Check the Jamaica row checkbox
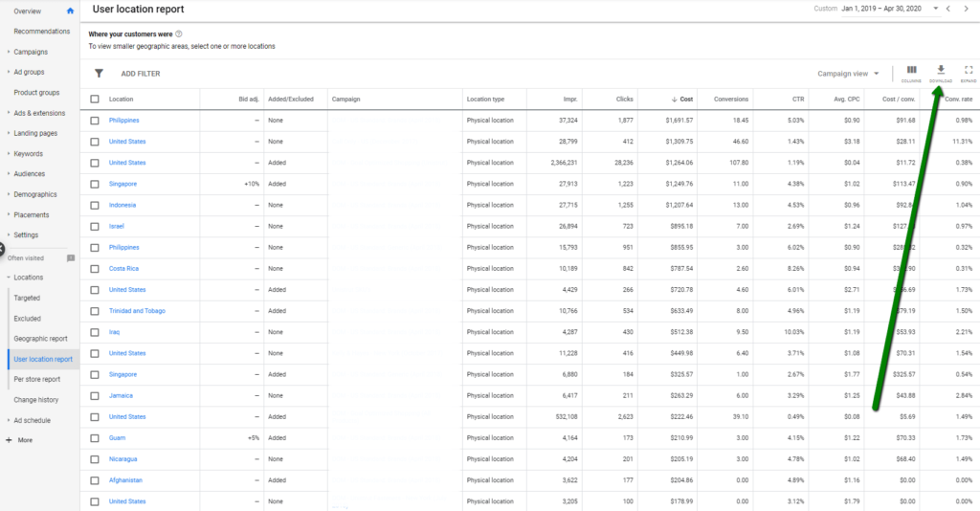 pos(95,396)
